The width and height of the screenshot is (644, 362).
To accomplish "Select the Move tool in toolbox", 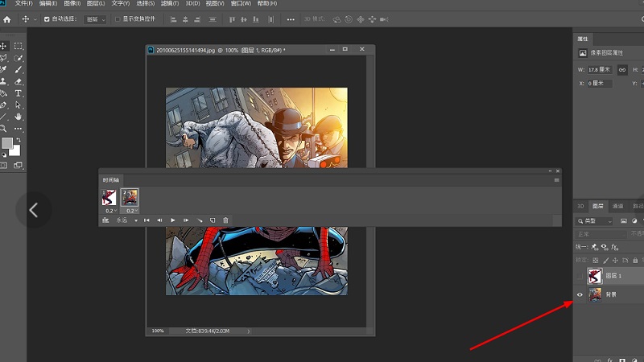I will [3, 46].
